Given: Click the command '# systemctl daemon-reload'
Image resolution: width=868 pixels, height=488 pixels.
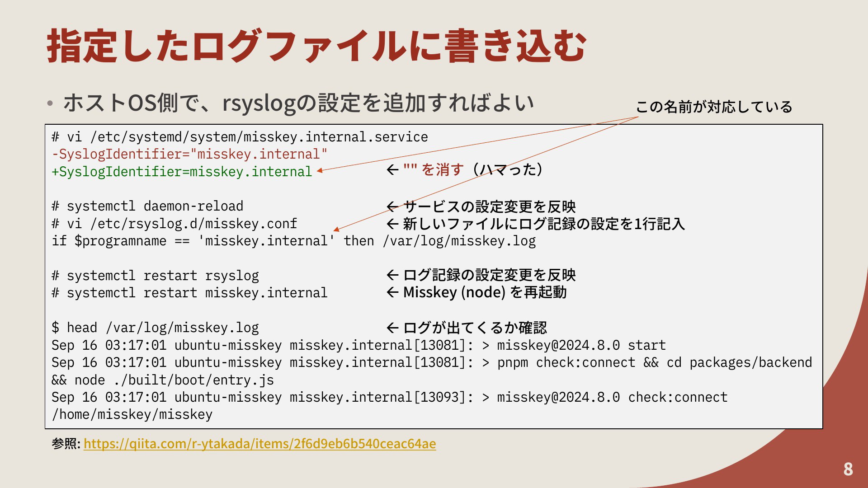Looking at the screenshot, I should pos(147,206).
